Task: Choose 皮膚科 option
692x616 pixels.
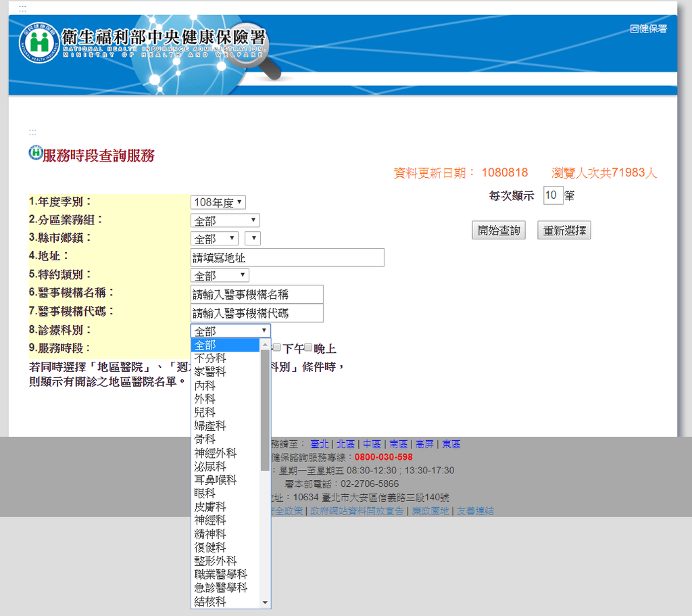Action: point(225,507)
